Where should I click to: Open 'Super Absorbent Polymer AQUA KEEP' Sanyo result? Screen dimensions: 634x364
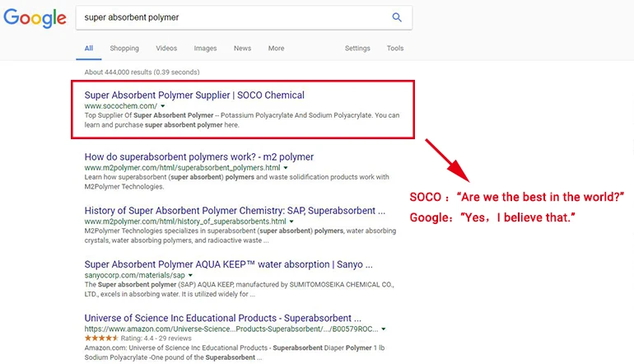pyautogui.click(x=228, y=264)
